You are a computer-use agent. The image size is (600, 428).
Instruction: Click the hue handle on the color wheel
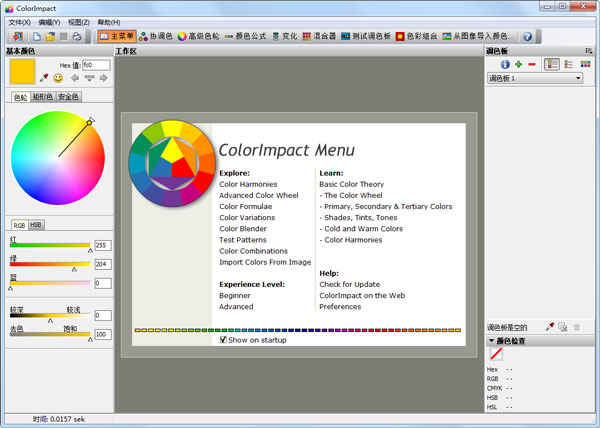coord(90,122)
